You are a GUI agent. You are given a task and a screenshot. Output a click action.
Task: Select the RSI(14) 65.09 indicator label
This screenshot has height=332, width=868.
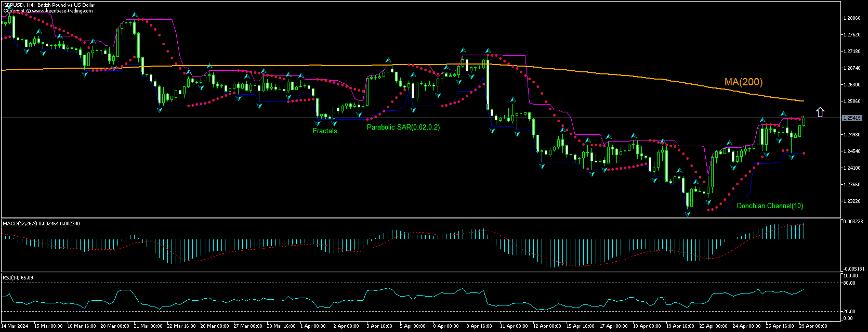point(18,277)
